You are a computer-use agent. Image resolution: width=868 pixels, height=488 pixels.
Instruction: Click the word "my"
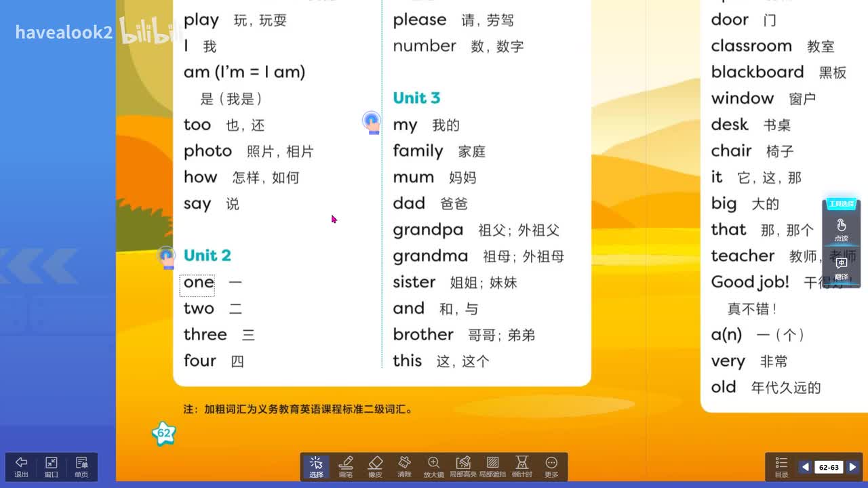tap(405, 125)
